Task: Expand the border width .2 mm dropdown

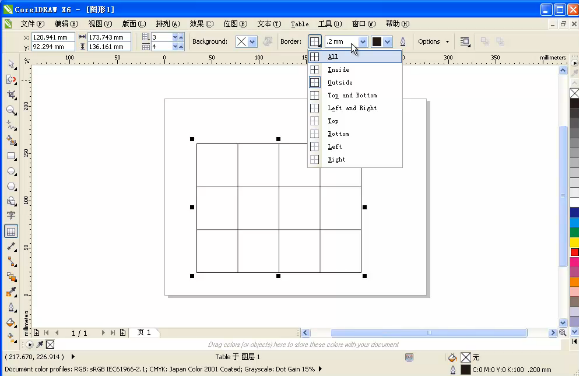Action: click(x=363, y=41)
